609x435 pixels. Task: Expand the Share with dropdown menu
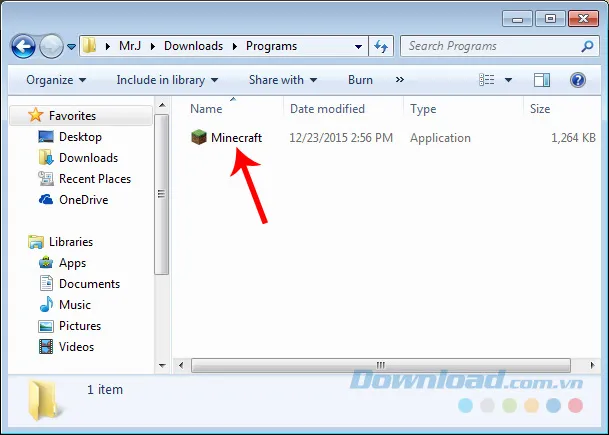click(x=282, y=80)
